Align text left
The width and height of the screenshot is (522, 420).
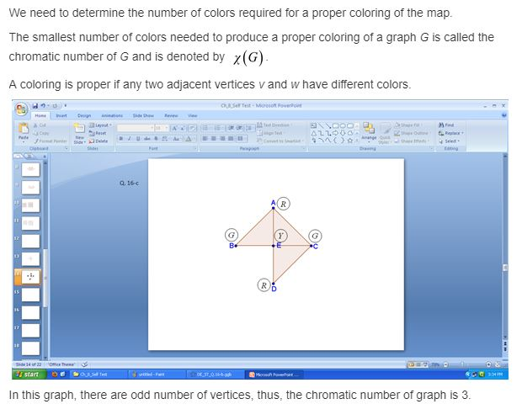click(205, 138)
